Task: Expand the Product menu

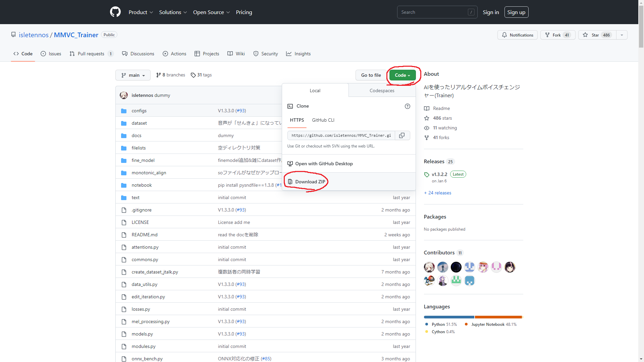Action: 141,12
